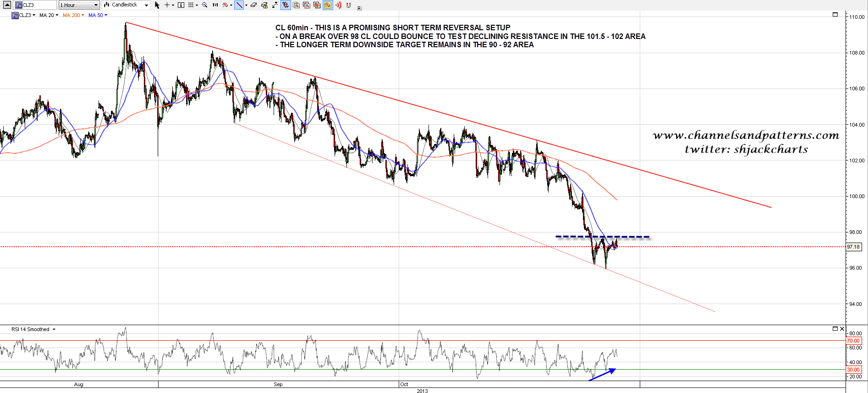Open the Candlestick chart type dropdown
Image resolution: width=868 pixels, height=393 pixels.
126,5
